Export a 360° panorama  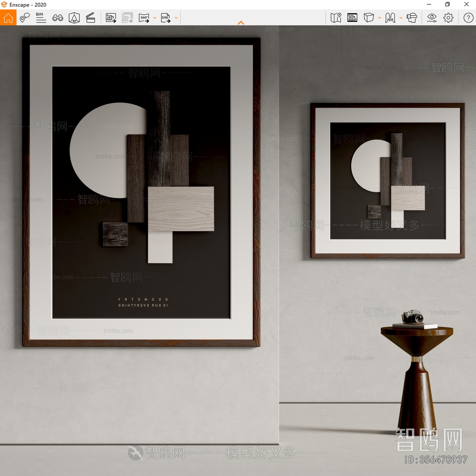click(144, 18)
